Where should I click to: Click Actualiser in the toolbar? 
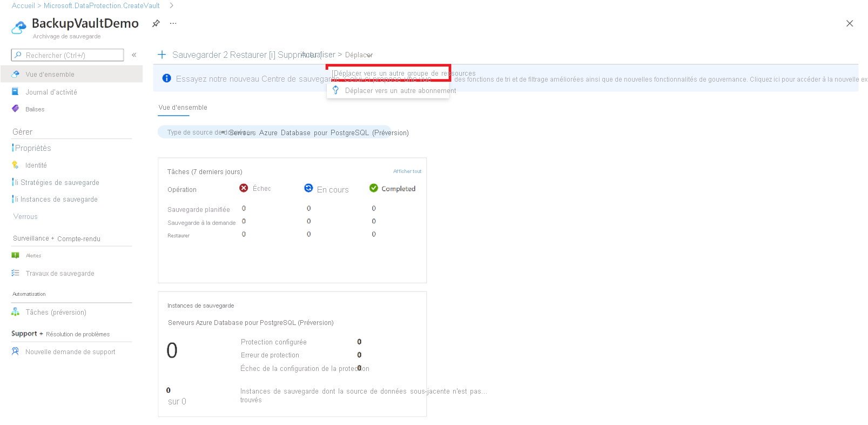(x=318, y=55)
